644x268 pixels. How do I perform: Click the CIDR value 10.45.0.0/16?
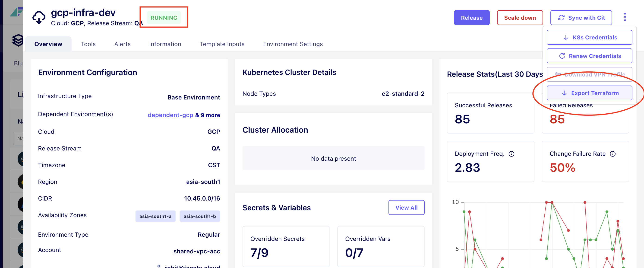[202, 198]
